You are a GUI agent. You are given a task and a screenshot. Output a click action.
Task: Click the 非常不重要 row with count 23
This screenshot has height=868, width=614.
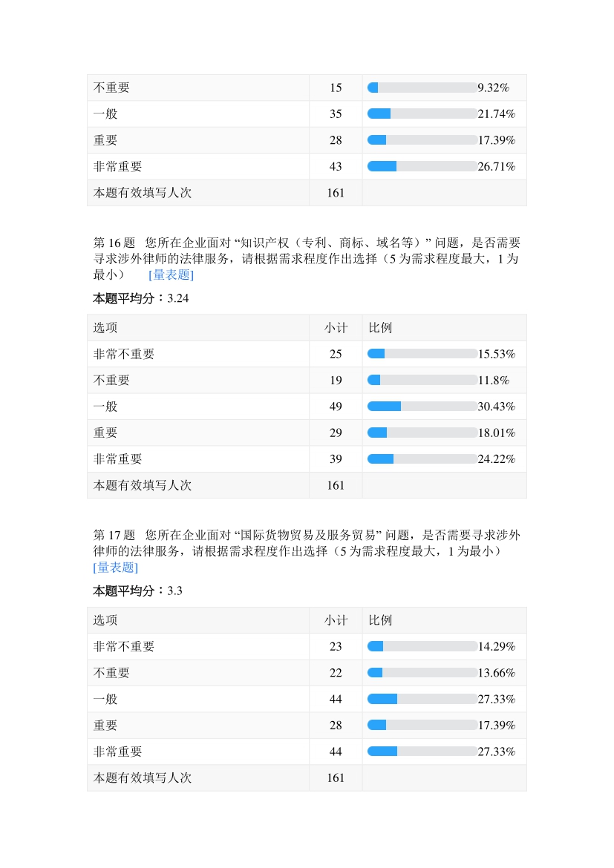124,647
